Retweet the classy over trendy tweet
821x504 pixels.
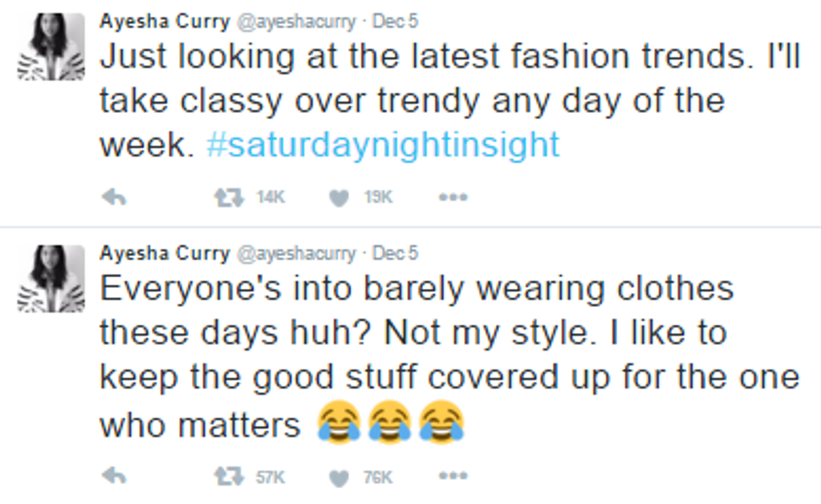coord(224,198)
